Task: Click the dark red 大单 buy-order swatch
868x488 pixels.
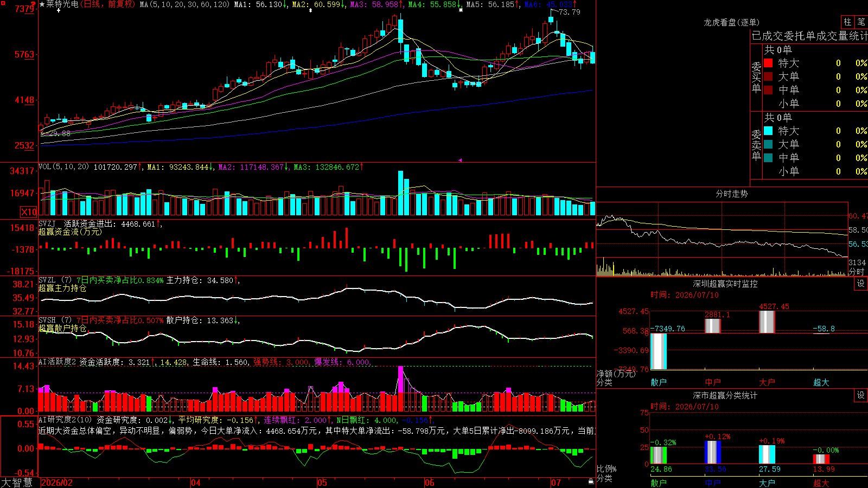Action: point(768,76)
